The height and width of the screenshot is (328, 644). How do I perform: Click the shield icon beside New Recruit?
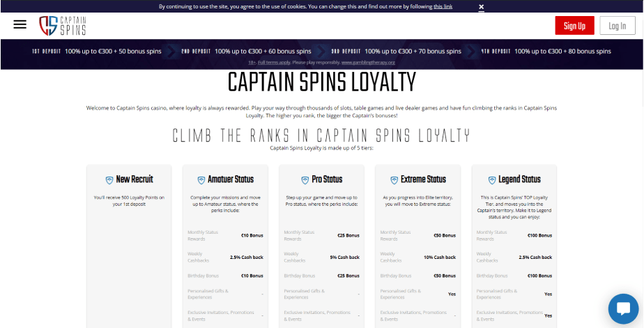pos(109,180)
